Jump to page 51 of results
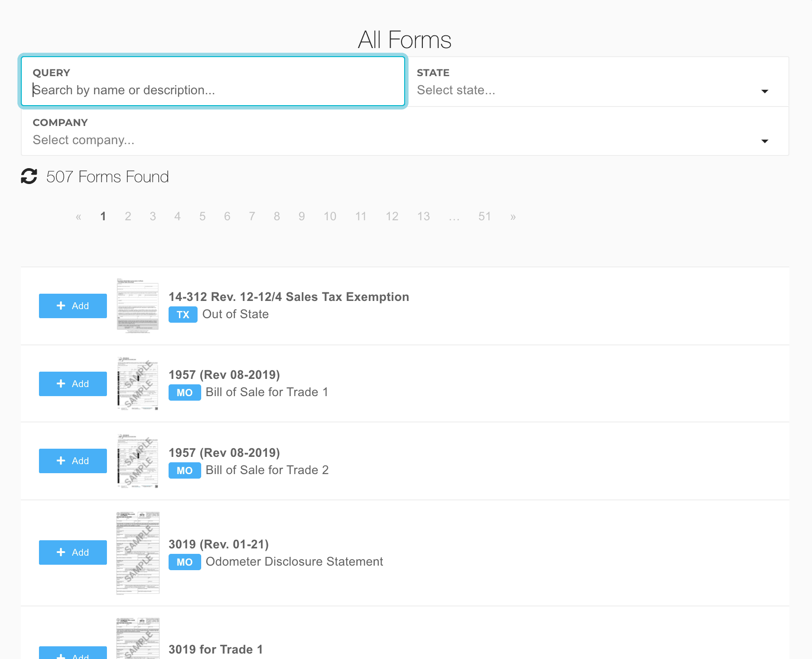 (484, 217)
